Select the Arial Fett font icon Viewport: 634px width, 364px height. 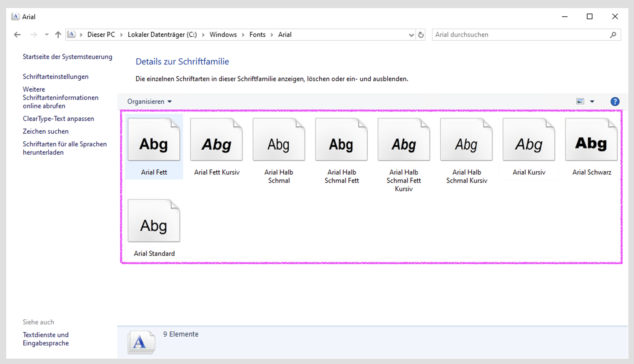tap(154, 139)
